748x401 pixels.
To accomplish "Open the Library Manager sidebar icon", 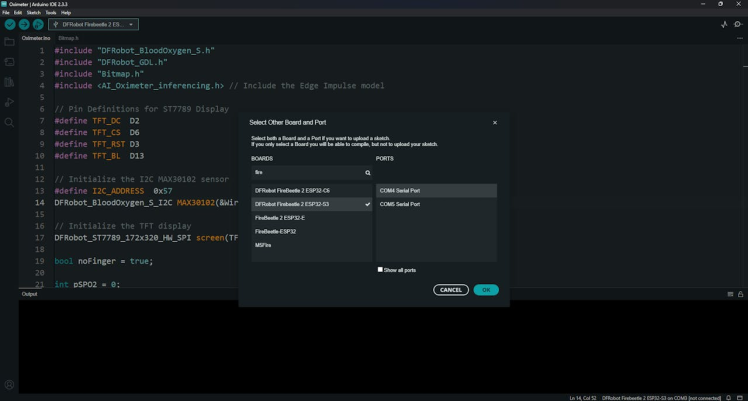I will tap(9, 82).
